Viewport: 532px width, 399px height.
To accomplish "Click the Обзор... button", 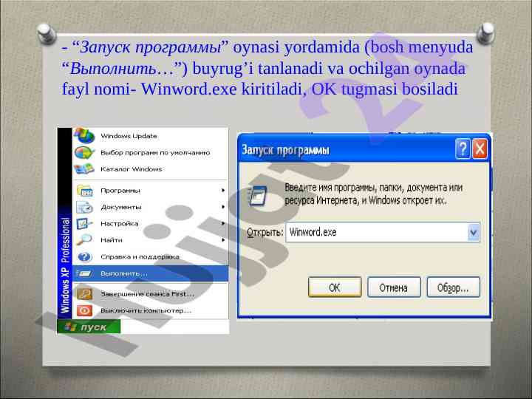I will coord(453,287).
